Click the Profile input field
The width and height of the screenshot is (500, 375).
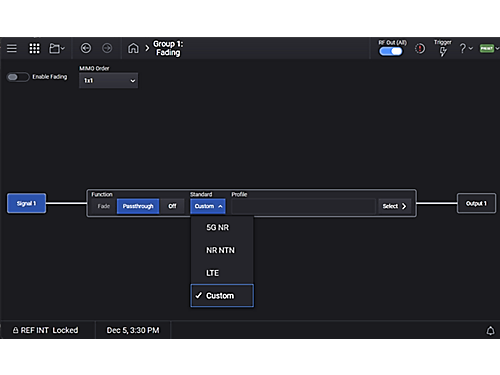click(x=303, y=206)
